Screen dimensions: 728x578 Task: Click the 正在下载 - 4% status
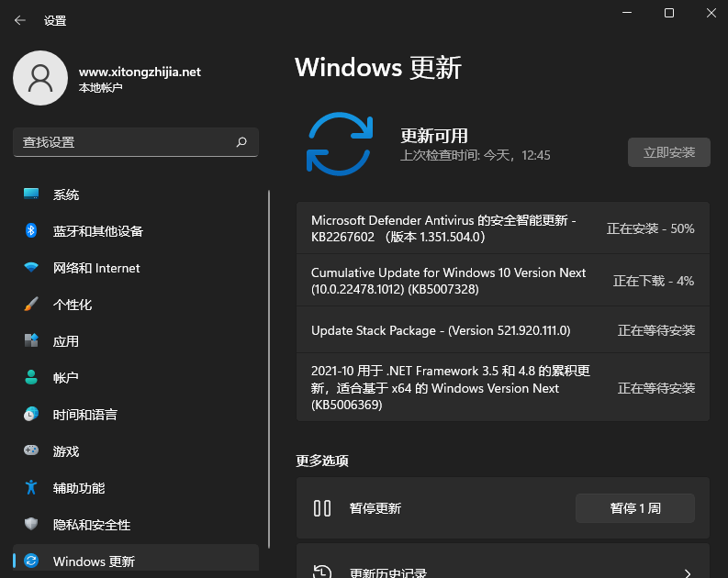point(654,281)
